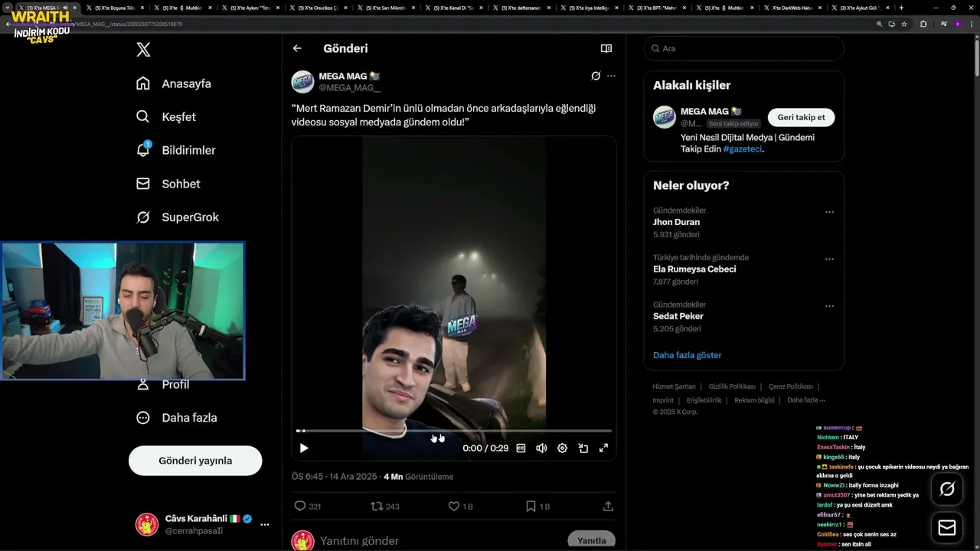Open options dots for Jhon Duran trend
Screen dimensions: 980x551
[829, 212]
